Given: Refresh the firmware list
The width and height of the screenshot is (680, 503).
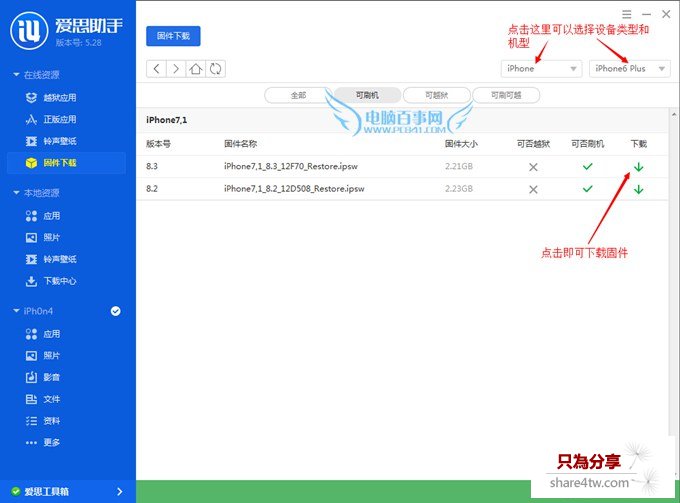Looking at the screenshot, I should (216, 69).
